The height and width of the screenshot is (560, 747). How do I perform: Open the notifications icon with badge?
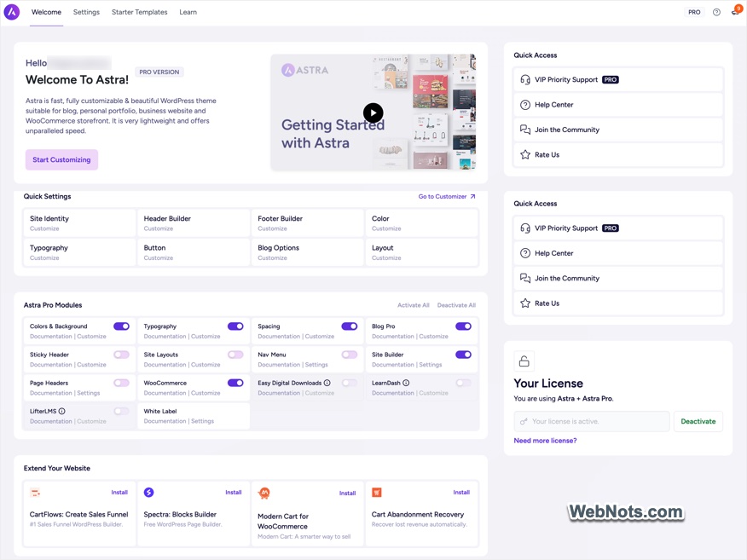(737, 10)
